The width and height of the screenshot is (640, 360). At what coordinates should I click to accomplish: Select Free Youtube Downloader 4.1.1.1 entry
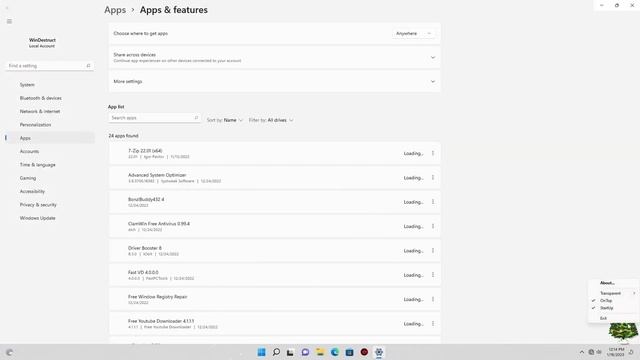pyautogui.click(x=274, y=324)
